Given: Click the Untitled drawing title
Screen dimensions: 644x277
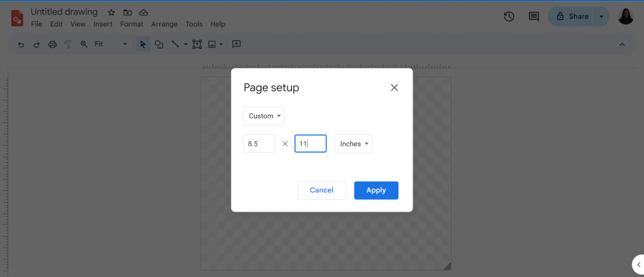Looking at the screenshot, I should [64, 12].
